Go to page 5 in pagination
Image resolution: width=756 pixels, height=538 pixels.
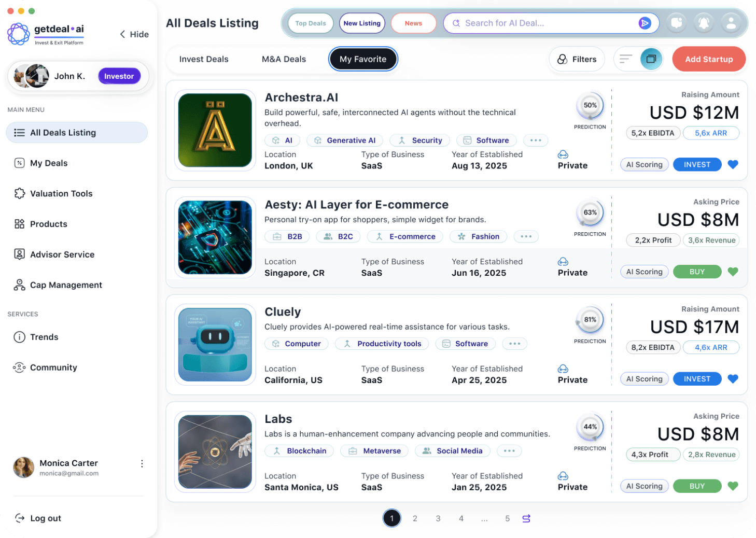507,518
